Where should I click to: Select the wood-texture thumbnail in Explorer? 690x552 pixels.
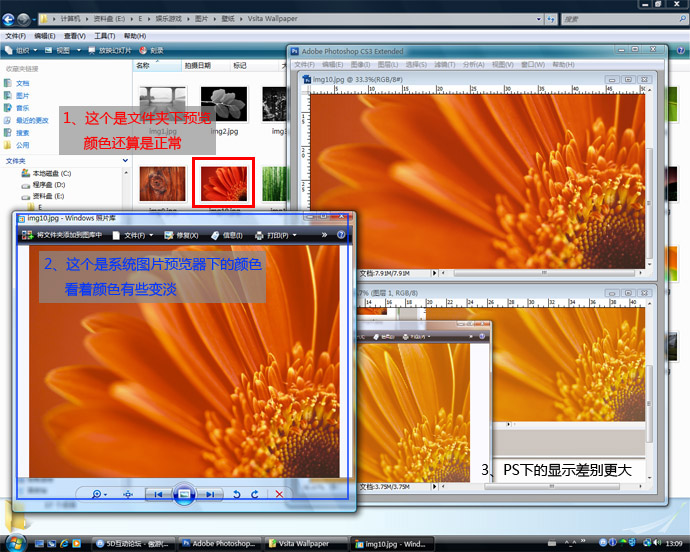point(162,184)
